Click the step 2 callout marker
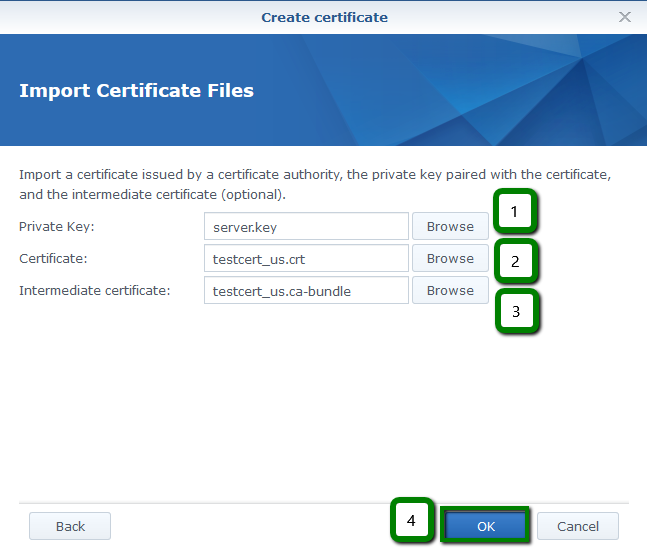The height and width of the screenshot is (548, 647). 515,262
